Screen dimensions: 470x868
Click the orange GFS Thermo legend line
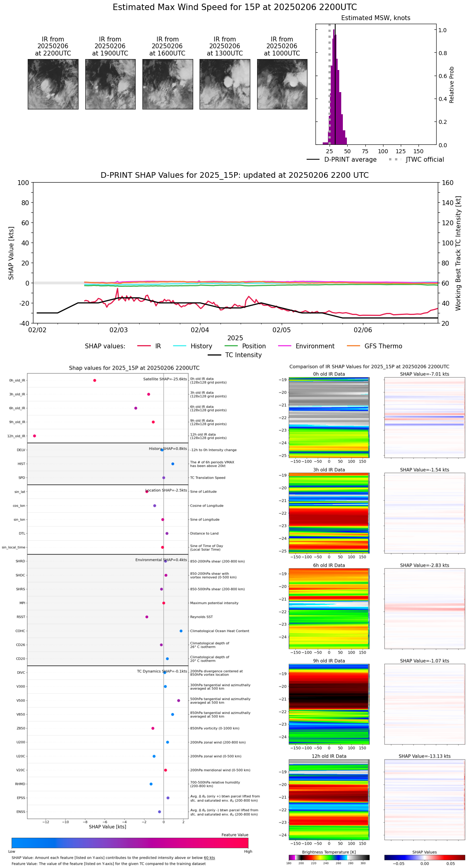point(353,346)
